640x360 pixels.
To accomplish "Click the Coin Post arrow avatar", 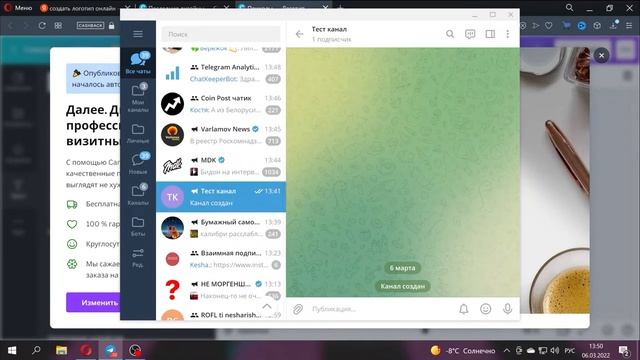I will [172, 104].
